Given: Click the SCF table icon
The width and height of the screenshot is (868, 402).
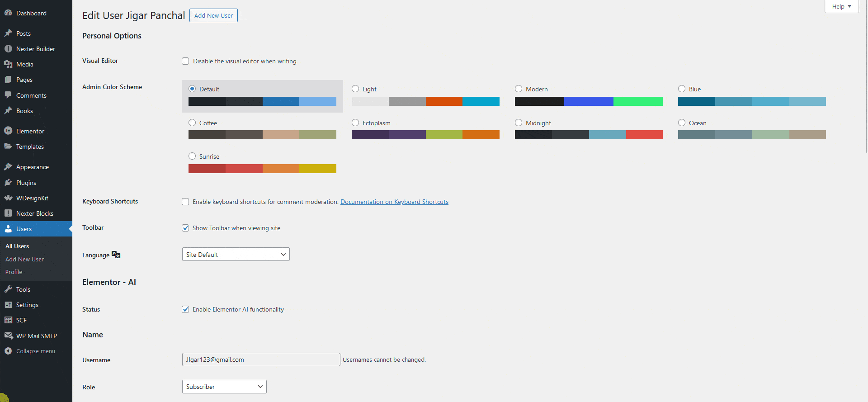Looking at the screenshot, I should 8,320.
